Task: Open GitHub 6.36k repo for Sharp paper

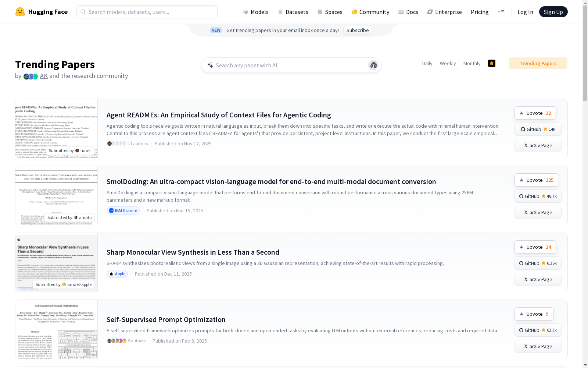Action: (x=538, y=263)
